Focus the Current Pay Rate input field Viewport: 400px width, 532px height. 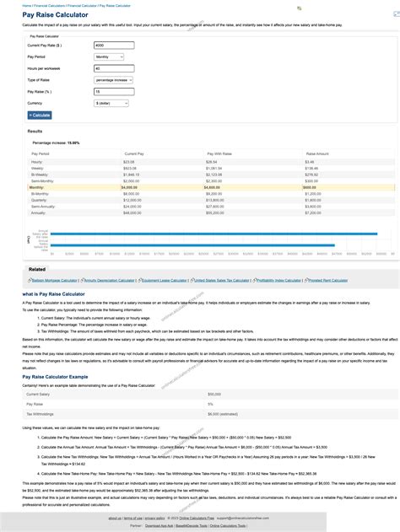(x=114, y=46)
